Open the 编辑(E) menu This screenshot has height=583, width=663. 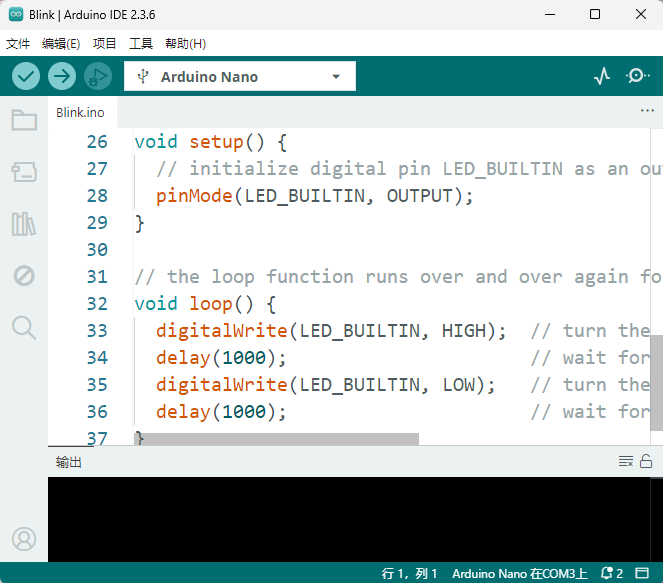click(61, 44)
